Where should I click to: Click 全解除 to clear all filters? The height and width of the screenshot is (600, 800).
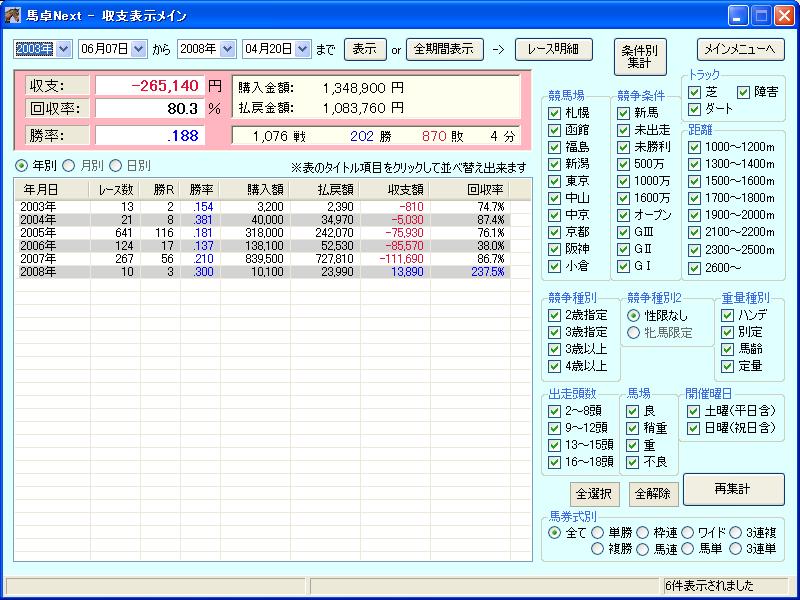coord(651,494)
